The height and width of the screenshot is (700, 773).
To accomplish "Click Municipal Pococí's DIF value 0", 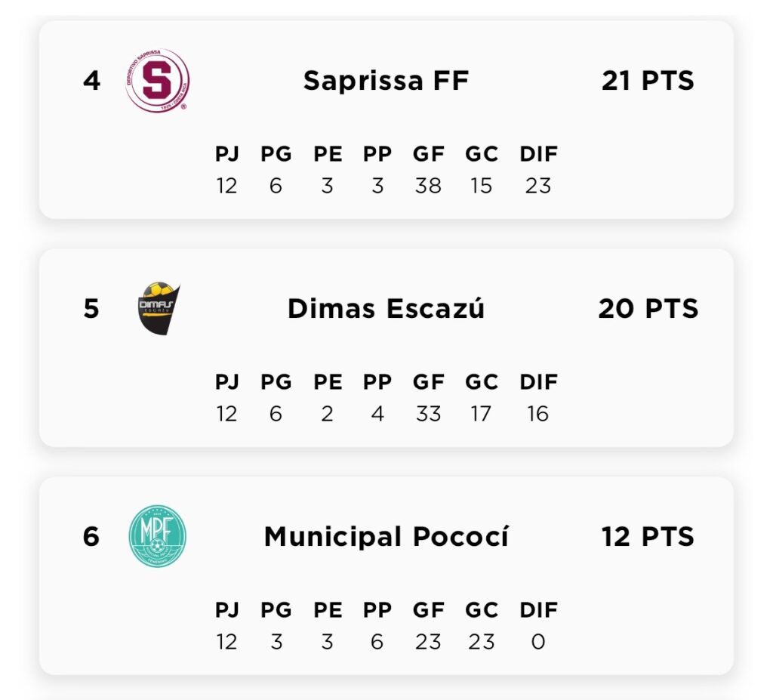I will coord(538,642).
